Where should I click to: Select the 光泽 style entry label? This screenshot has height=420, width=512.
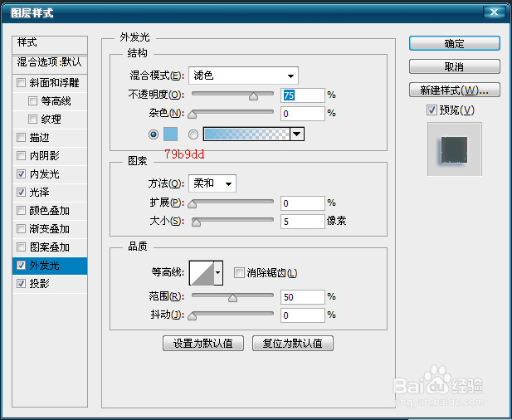[39, 193]
